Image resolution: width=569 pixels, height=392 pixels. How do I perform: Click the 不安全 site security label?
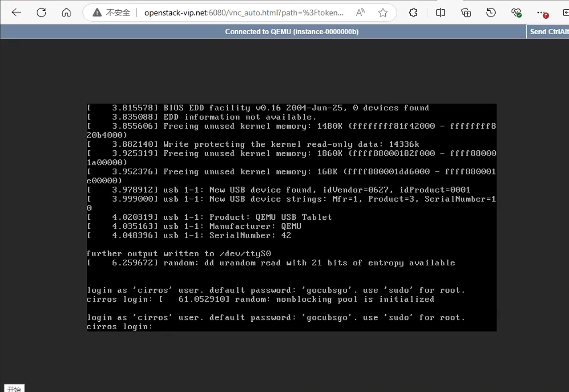[118, 13]
